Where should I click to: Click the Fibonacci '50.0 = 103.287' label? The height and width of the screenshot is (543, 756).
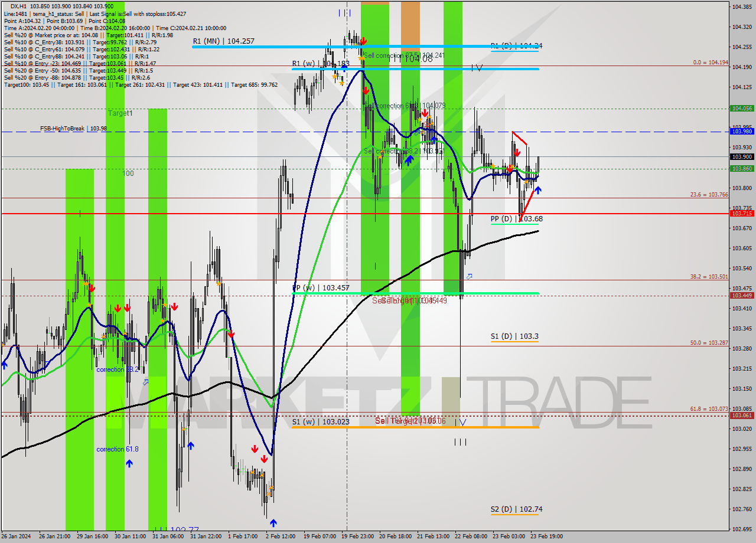pyautogui.click(x=709, y=342)
